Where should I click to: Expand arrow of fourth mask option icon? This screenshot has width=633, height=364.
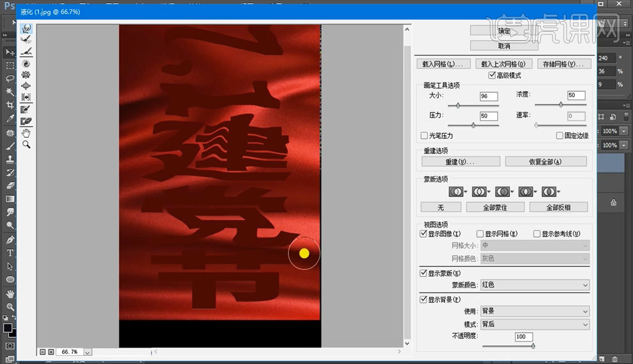[535, 192]
